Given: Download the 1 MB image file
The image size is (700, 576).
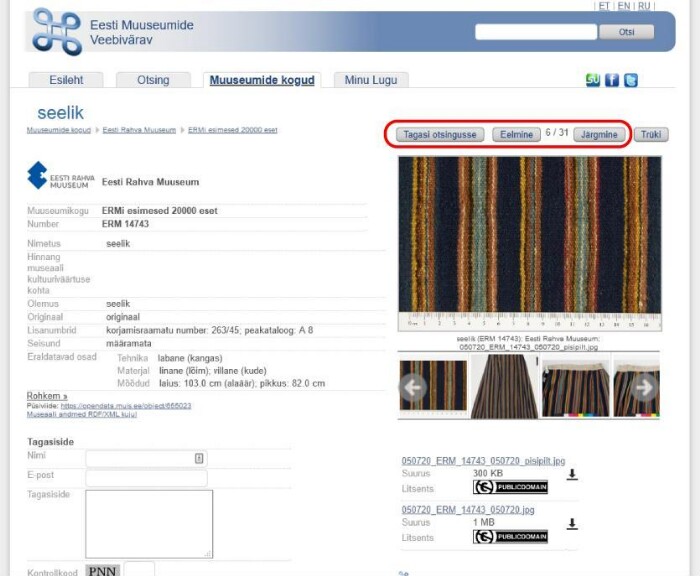Looking at the screenshot, I should click(x=572, y=523).
